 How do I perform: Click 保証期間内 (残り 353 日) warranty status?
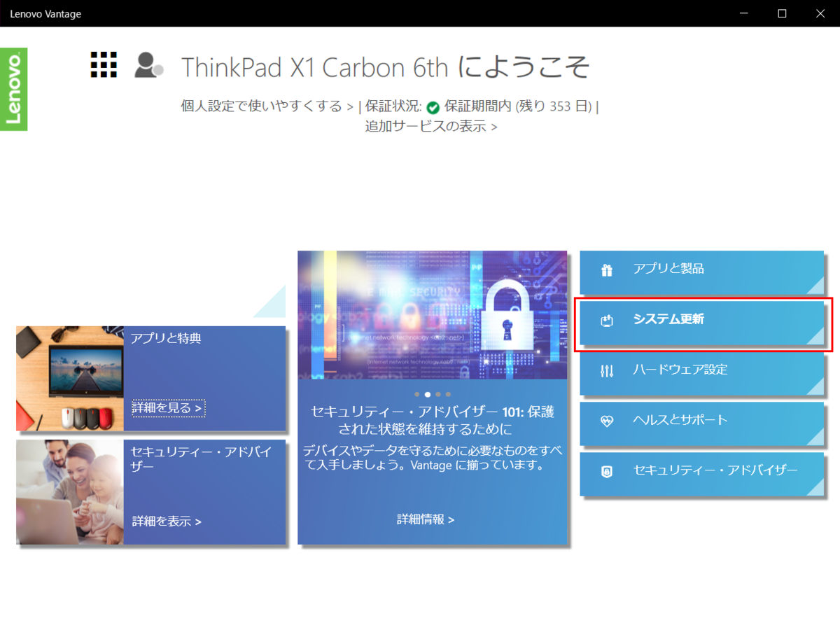519,106
